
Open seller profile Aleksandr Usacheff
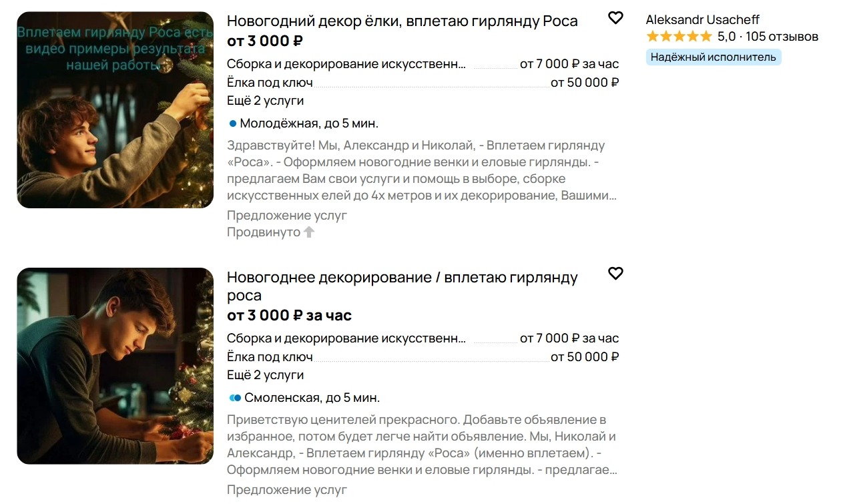[x=702, y=20]
